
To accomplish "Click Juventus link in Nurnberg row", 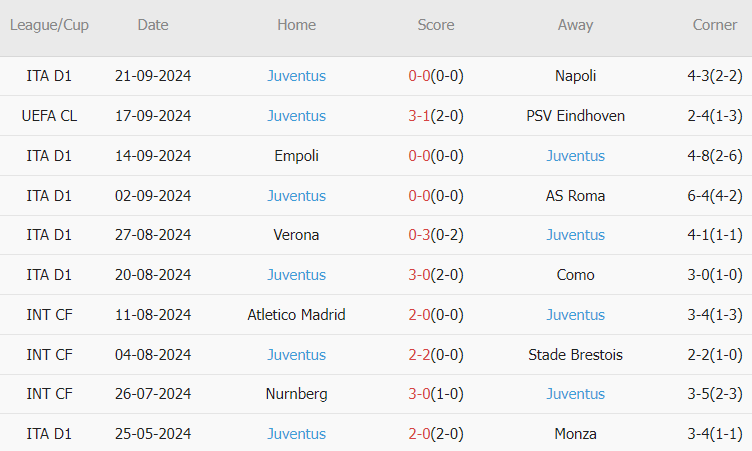I will point(575,394).
